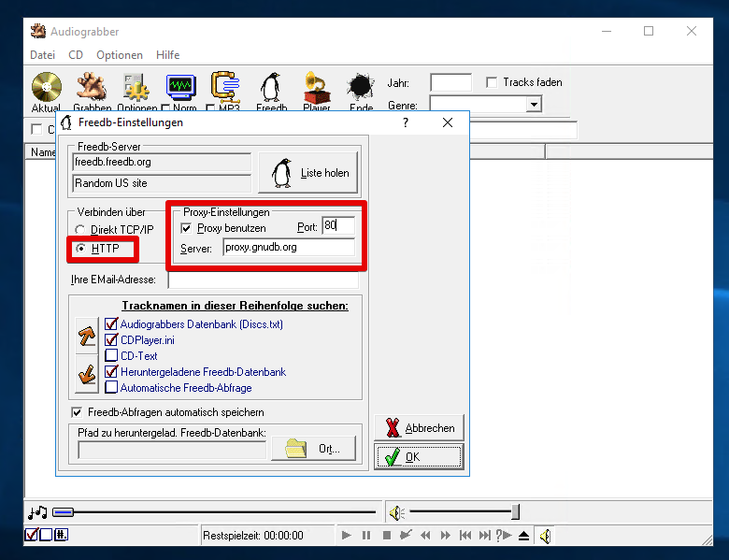Open the Optionen menu

[120, 55]
